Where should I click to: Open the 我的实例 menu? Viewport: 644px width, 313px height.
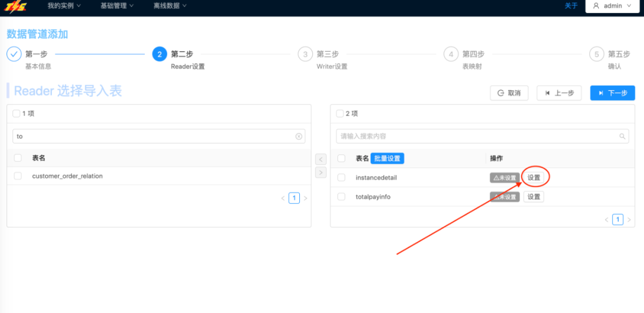click(64, 6)
